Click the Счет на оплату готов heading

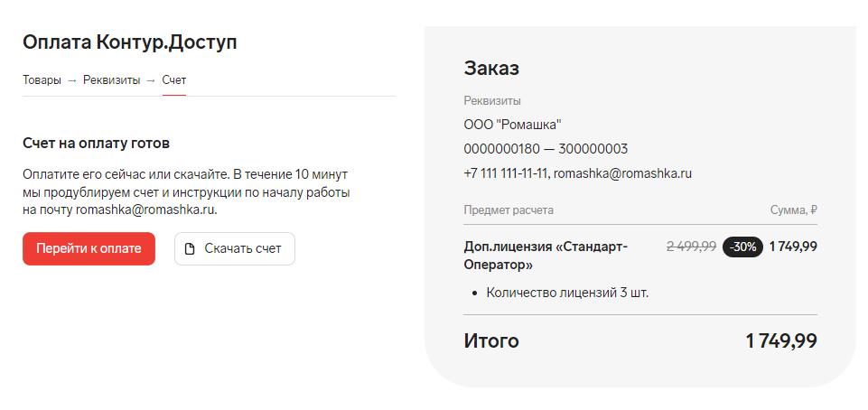coord(97,144)
